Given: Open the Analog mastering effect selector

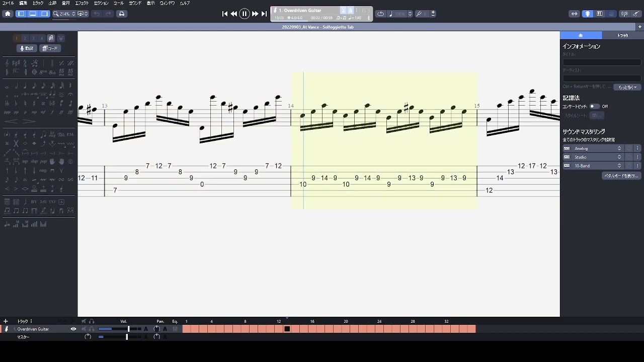Looking at the screenshot, I should [597, 148].
